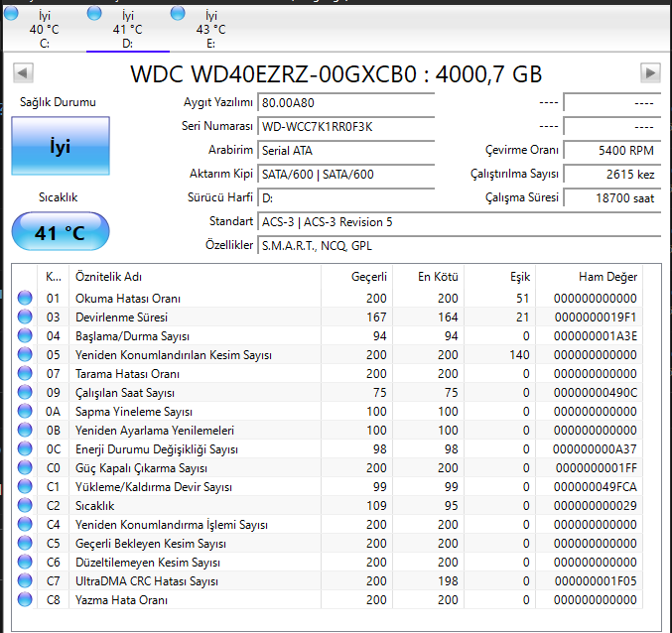Click the 5400 RPM rotation rate field
Viewport: 672px width, 633px height.
pyautogui.click(x=612, y=151)
